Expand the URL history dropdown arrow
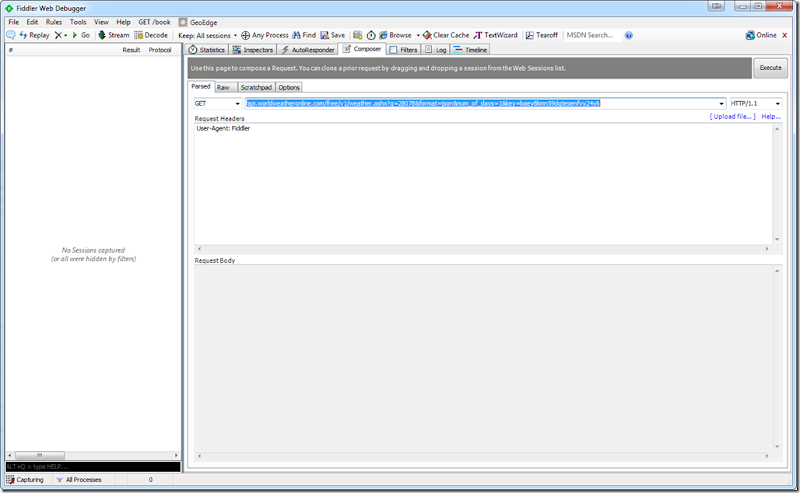This screenshot has height=493, width=800. (721, 104)
